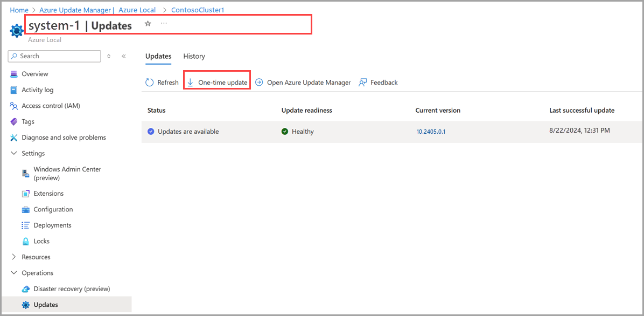
Task: Click the Activity log notebook icon
Action: (x=14, y=90)
